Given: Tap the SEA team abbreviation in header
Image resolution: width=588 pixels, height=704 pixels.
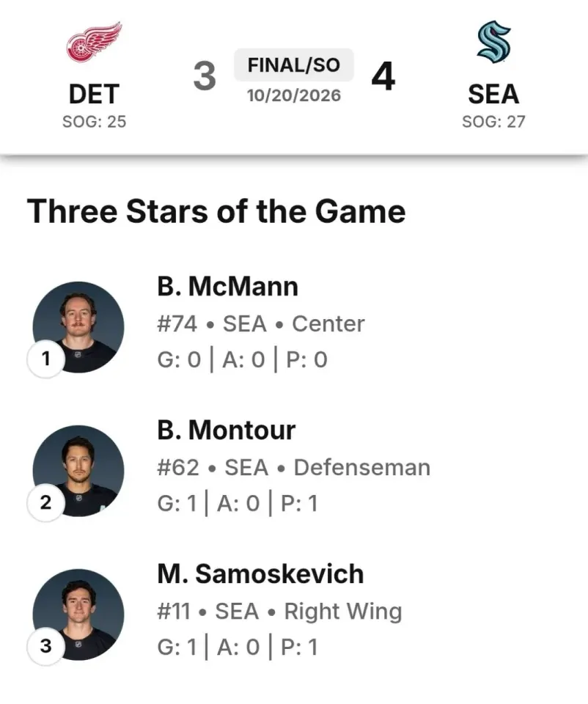Looking at the screenshot, I should [x=493, y=95].
